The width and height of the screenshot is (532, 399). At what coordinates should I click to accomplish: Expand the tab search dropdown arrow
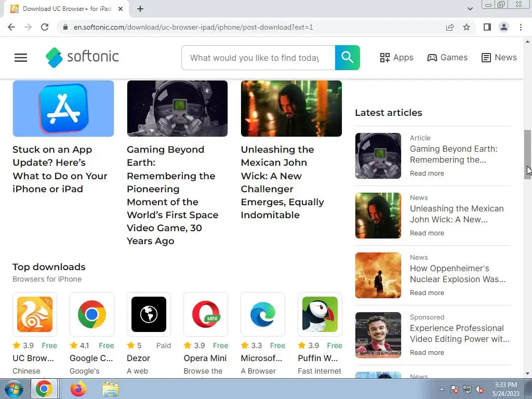pyautogui.click(x=470, y=9)
